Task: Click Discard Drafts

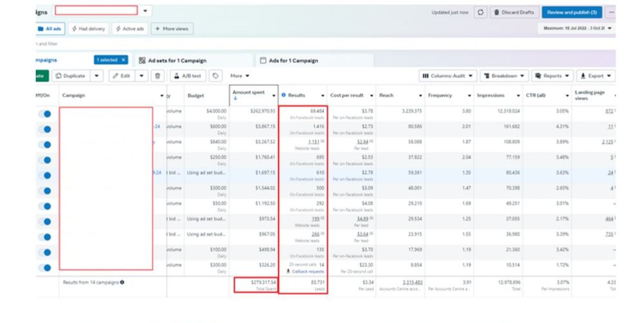Action: tap(514, 12)
